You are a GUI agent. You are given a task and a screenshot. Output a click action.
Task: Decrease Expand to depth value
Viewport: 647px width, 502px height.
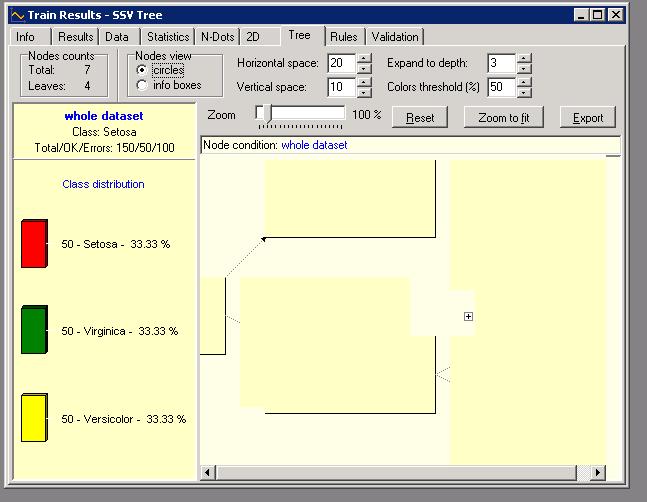pos(524,68)
